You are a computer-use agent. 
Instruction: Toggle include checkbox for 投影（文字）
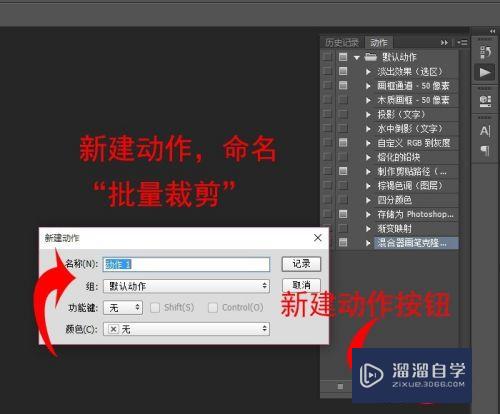327,114
